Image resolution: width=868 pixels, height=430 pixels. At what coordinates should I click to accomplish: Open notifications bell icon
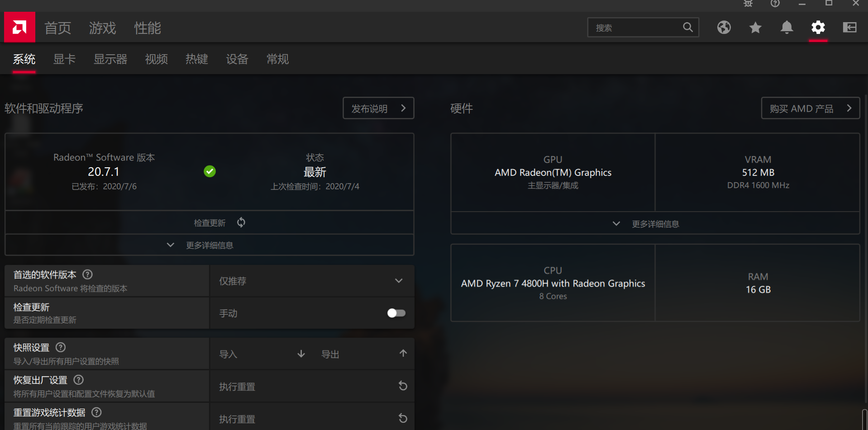787,28
